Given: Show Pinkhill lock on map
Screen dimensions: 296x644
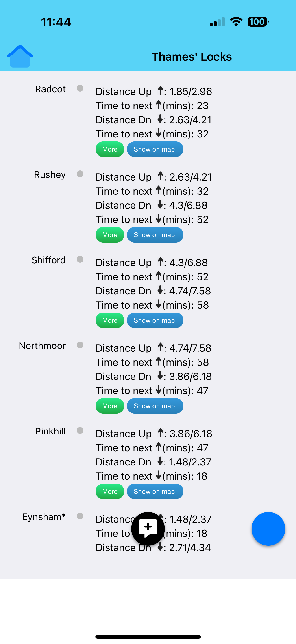Looking at the screenshot, I should coord(155,491).
